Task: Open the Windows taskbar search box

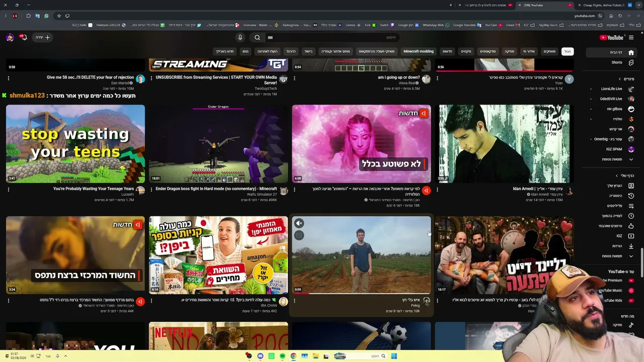Action: pyautogui.click(x=361, y=356)
